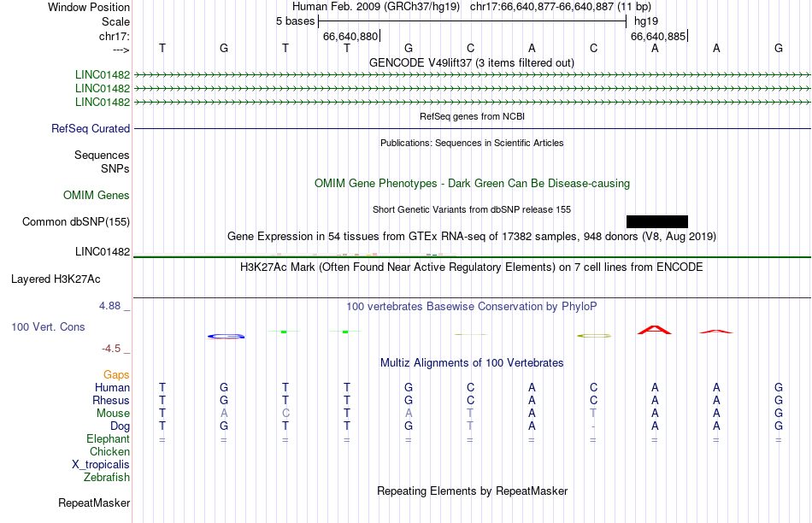Open the RefSeq Curated track label

click(x=91, y=128)
